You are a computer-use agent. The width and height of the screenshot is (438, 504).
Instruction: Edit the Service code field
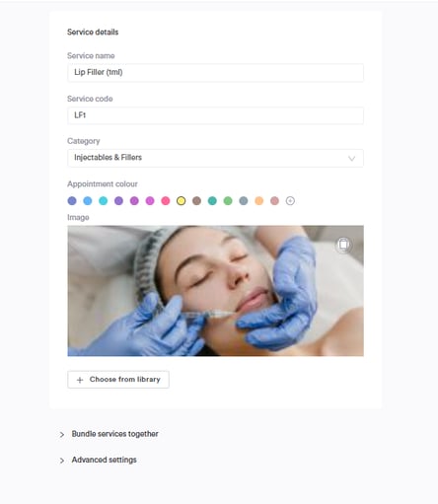(x=215, y=115)
